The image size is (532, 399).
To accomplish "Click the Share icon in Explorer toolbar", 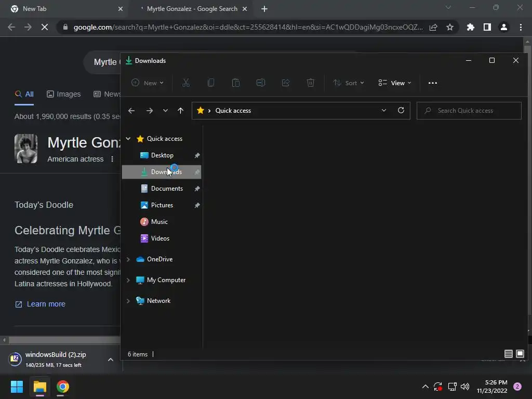I will pyautogui.click(x=286, y=83).
